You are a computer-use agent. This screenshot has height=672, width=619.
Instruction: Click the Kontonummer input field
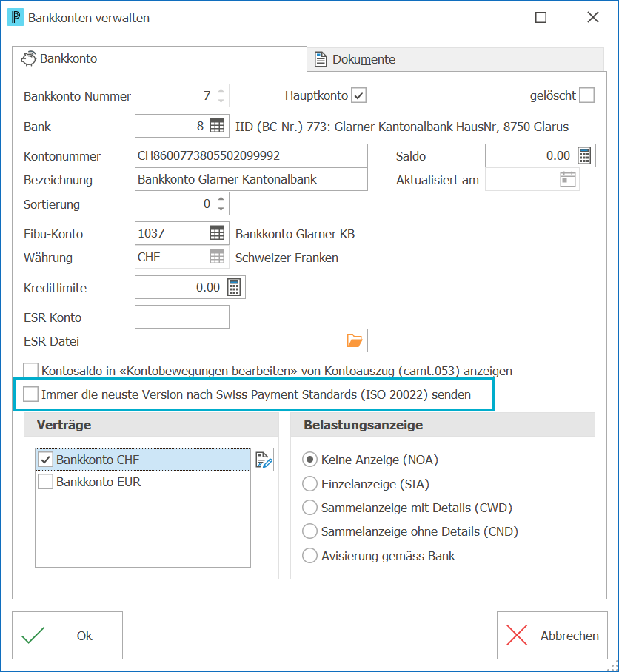tap(251, 155)
